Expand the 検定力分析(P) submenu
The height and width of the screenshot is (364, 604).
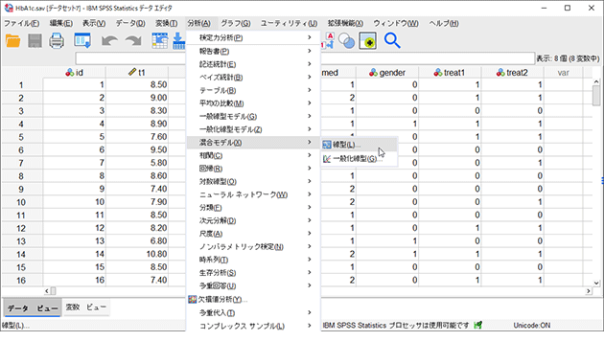[x=253, y=37]
